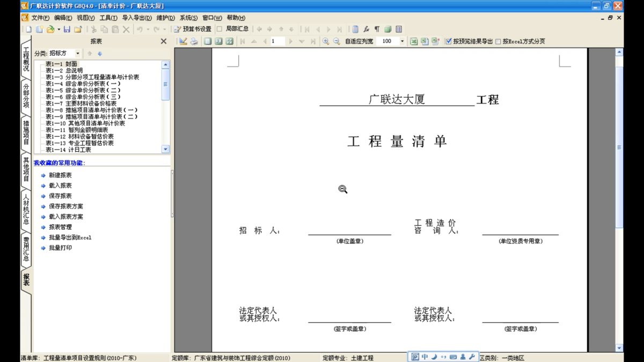Switch to the 人材机汇总 side tab
Image resolution: width=644 pixels, height=362 pixels.
click(x=26, y=209)
